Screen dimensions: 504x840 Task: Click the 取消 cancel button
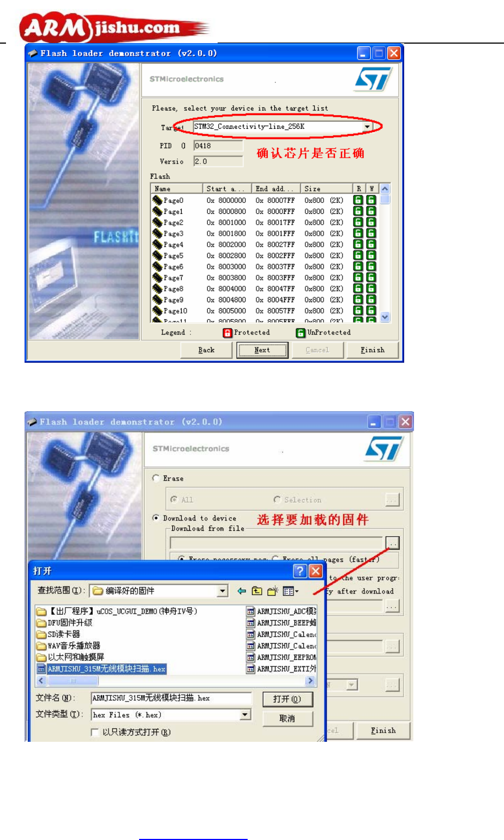[x=287, y=718]
